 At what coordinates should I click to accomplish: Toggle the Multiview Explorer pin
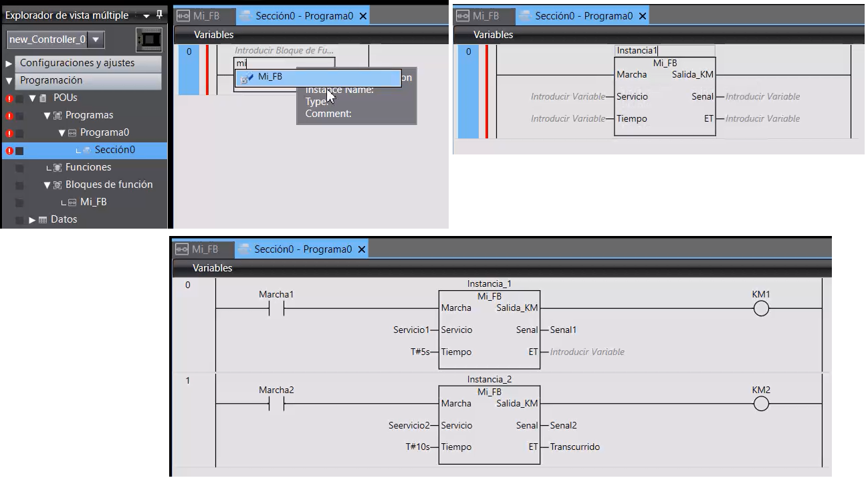point(158,14)
